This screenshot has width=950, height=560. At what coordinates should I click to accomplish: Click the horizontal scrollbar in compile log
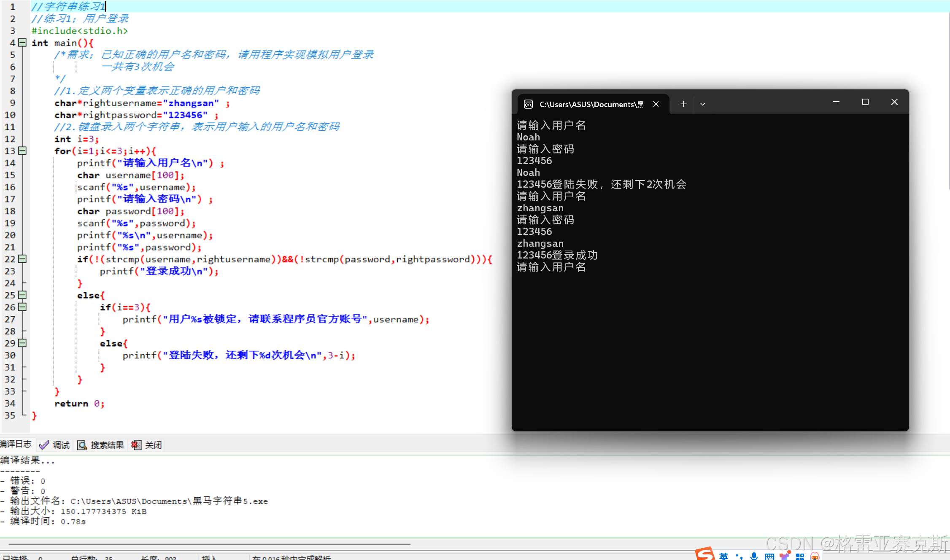point(209,544)
